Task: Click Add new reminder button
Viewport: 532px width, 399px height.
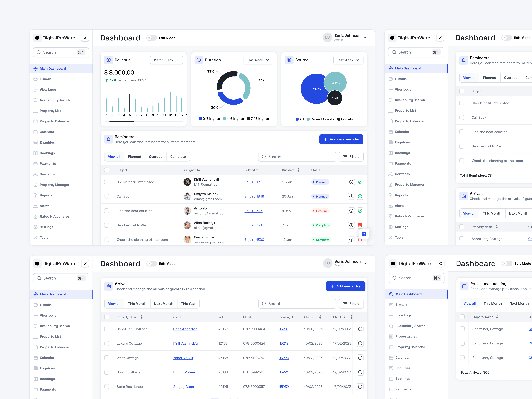Action: click(341, 139)
